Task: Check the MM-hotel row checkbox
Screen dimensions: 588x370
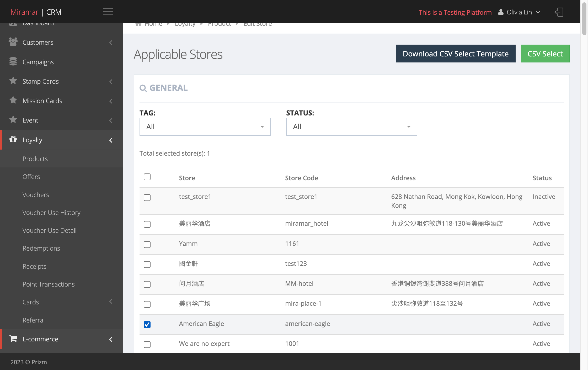Action: click(147, 284)
